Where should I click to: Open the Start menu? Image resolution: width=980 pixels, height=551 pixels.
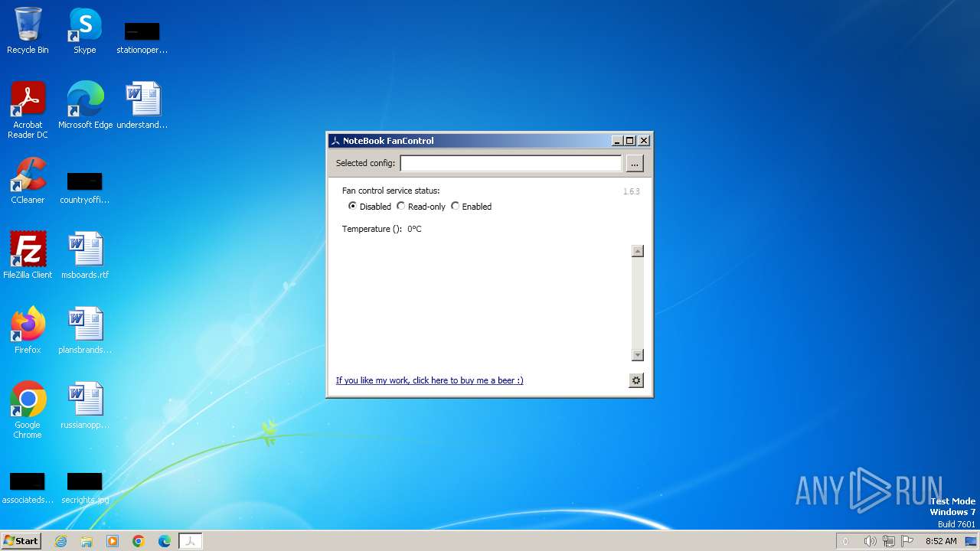(x=21, y=541)
